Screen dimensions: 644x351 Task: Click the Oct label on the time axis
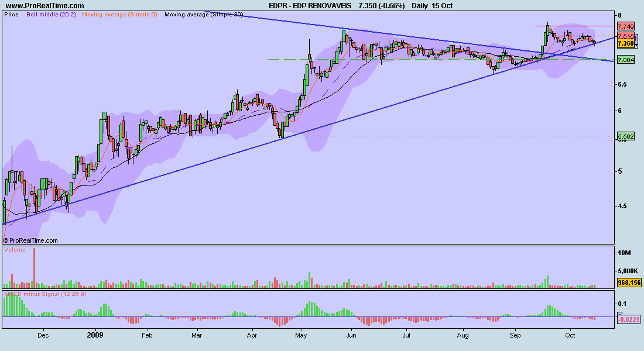click(x=570, y=335)
